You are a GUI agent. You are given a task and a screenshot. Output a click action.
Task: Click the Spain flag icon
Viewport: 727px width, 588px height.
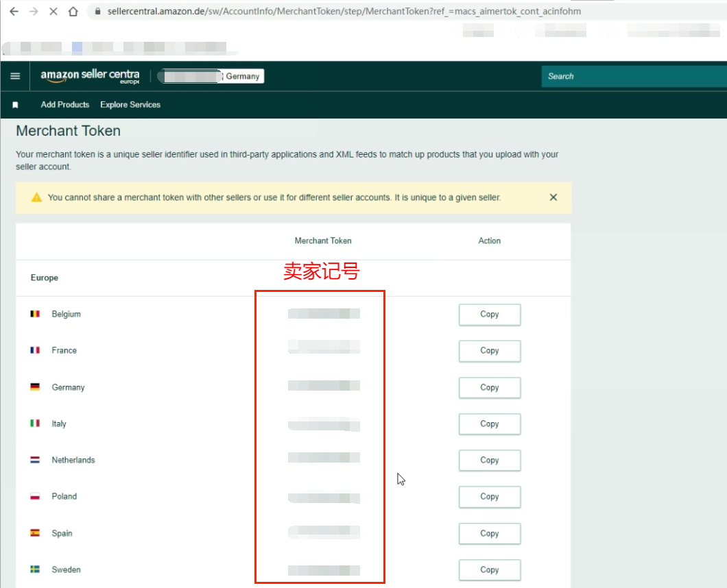[35, 533]
